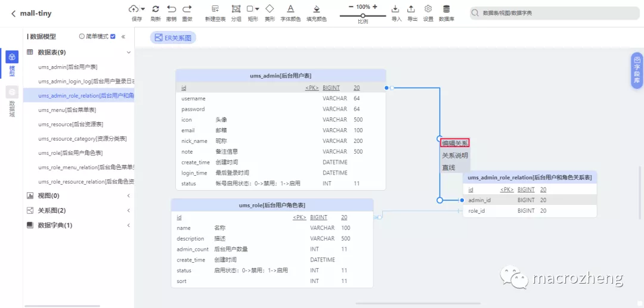Choose 编辑关系 from context menu
Viewport: 644px width, 308px height.
pos(454,143)
